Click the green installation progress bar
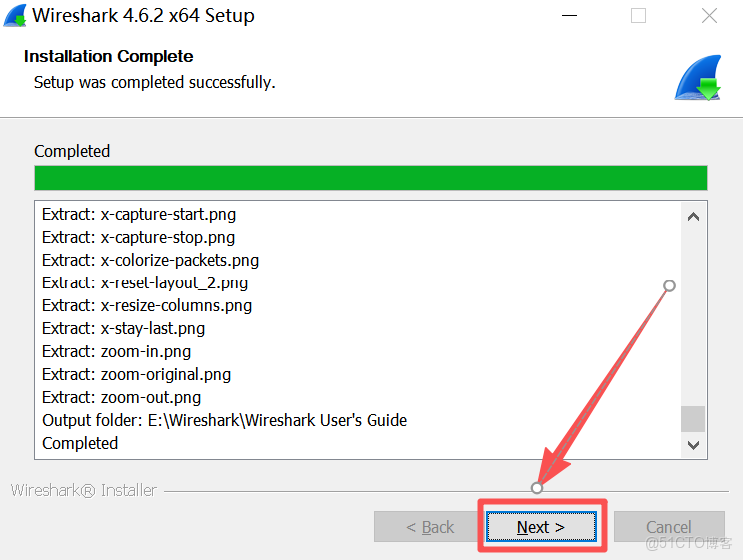The width and height of the screenshot is (743, 560). pos(371,179)
